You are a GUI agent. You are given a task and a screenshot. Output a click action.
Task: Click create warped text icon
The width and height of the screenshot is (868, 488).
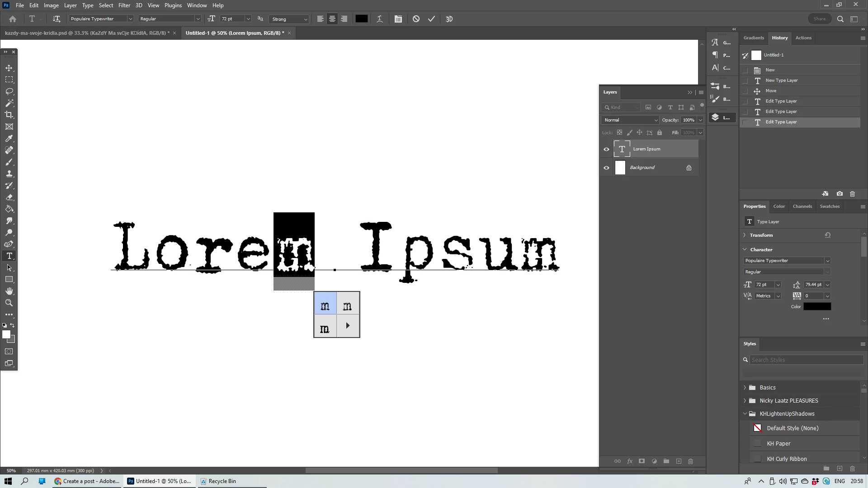380,19
